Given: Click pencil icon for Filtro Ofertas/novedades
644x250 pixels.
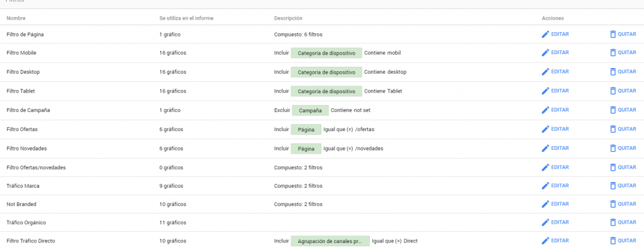Looking at the screenshot, I should 545,168.
